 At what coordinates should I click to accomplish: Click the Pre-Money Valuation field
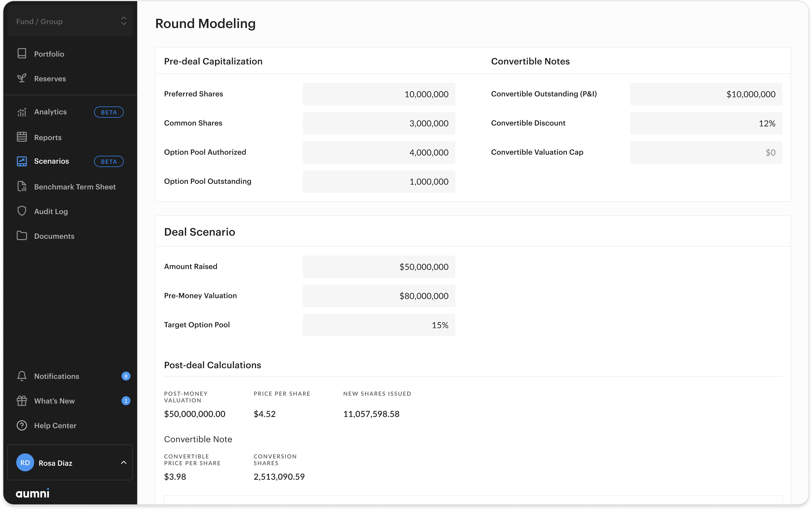379,296
